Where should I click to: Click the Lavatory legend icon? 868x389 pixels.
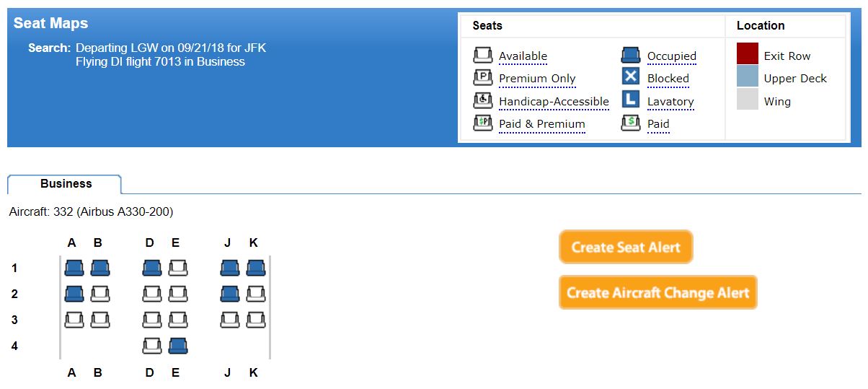pyautogui.click(x=631, y=100)
